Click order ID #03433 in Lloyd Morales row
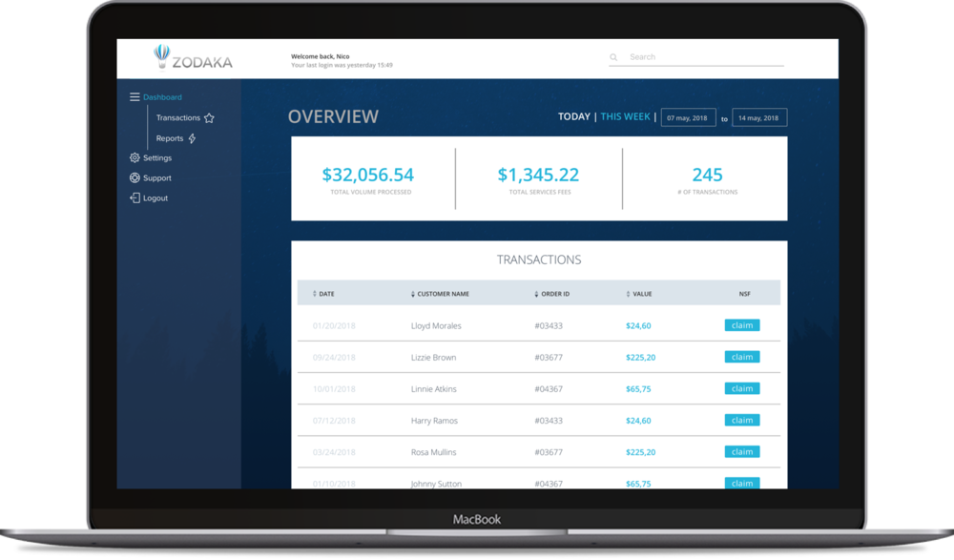This screenshot has width=954, height=560. coord(549,325)
